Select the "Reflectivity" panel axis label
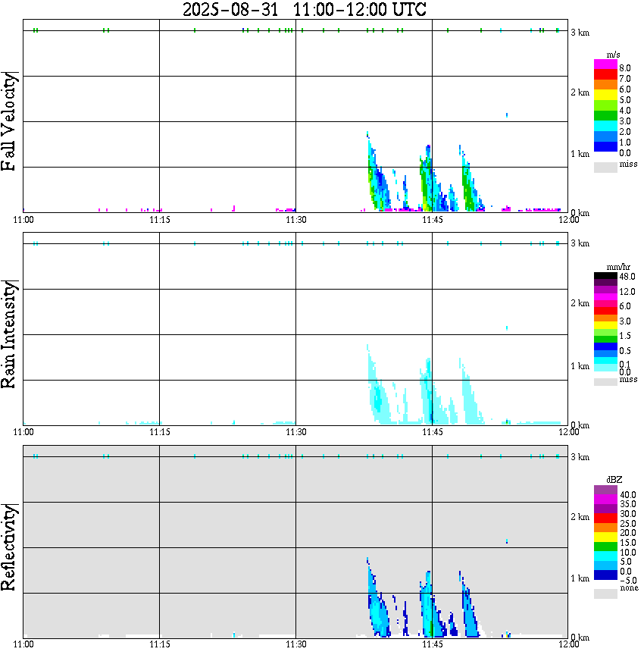This screenshot has height=658, width=644. coord(8,547)
